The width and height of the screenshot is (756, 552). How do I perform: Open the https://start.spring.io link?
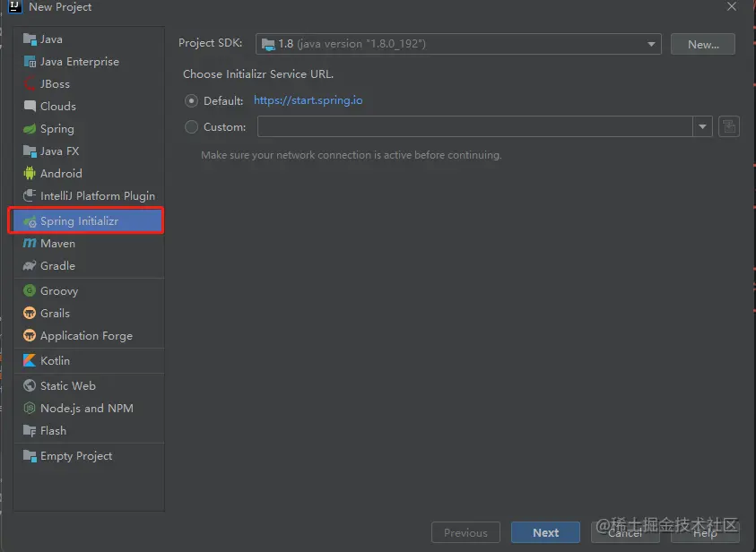click(x=308, y=100)
